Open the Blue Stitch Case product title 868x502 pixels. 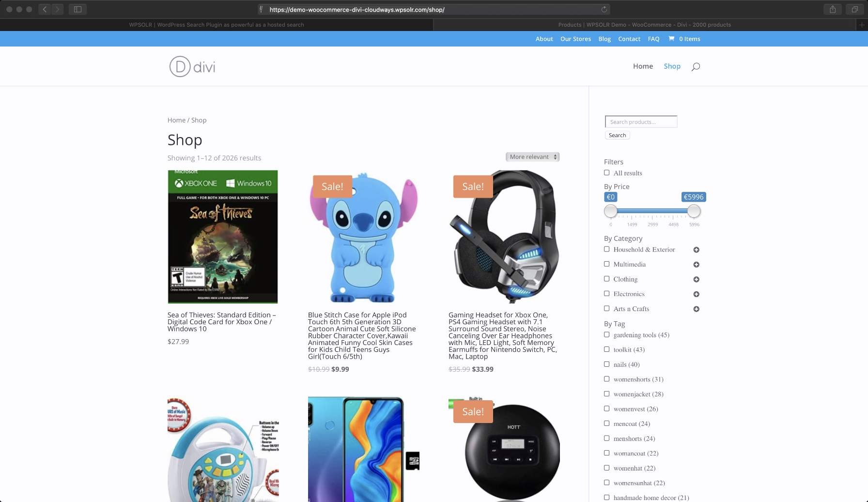(362, 336)
